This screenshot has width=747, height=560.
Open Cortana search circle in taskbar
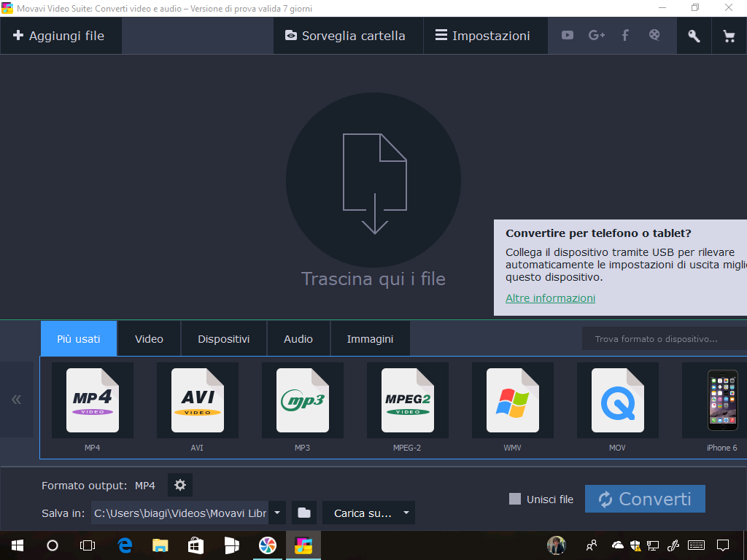tap(53, 545)
